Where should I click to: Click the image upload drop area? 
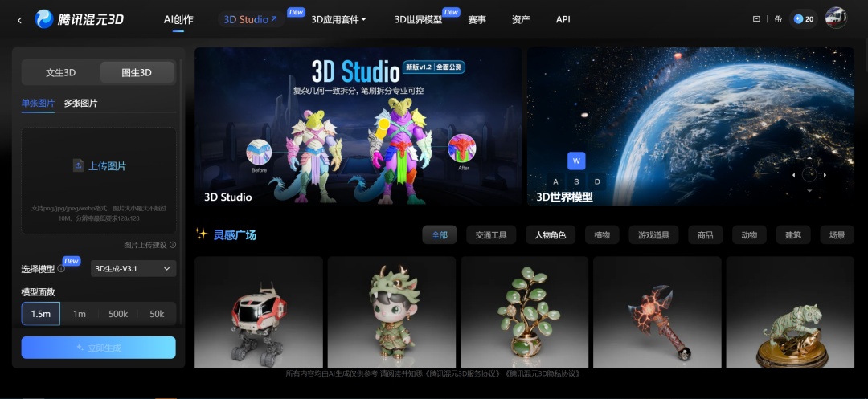click(x=99, y=181)
